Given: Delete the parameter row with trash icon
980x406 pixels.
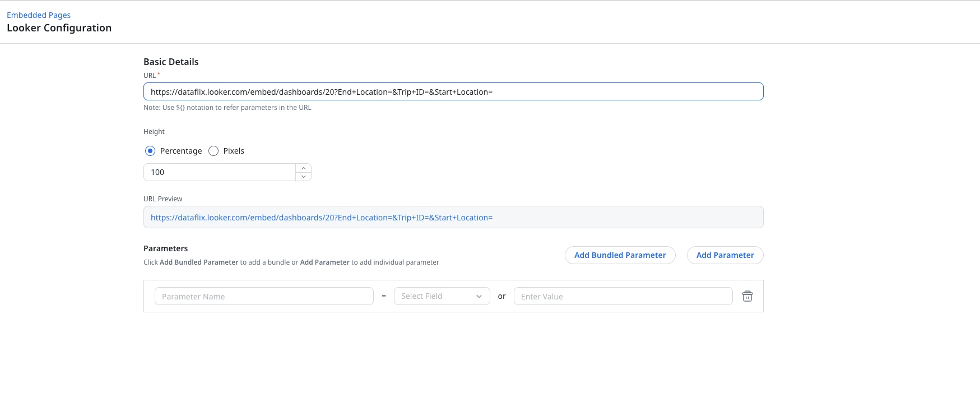Looking at the screenshot, I should pos(747,296).
